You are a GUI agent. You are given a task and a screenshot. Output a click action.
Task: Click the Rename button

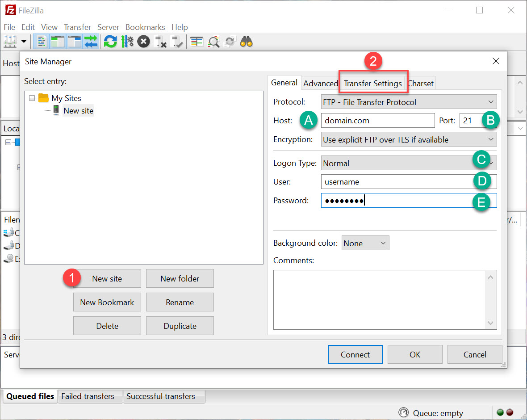point(180,302)
